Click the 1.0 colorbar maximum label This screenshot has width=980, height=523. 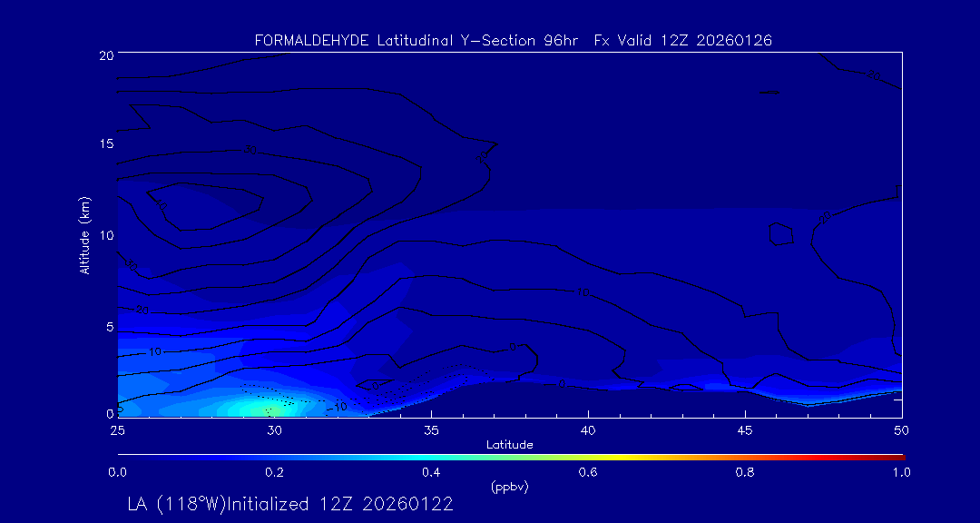coord(901,472)
